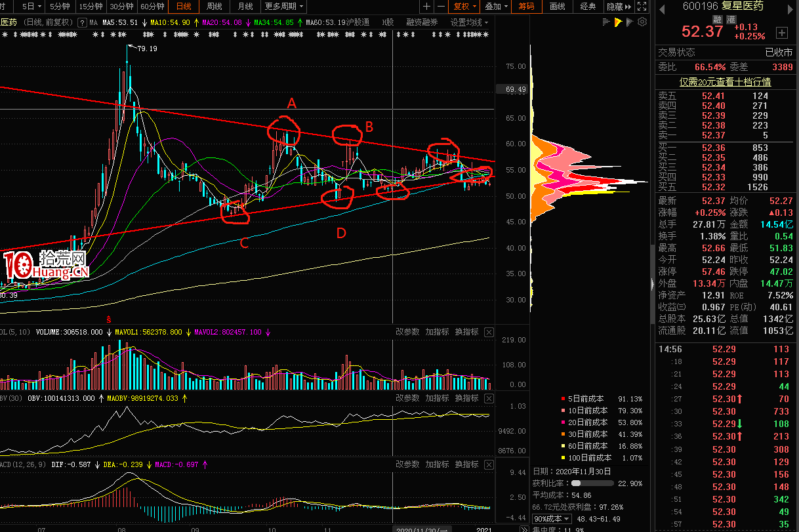Click the zoom-out minus button in top toolbar
799x532 pixels.
pyautogui.click(x=441, y=7)
